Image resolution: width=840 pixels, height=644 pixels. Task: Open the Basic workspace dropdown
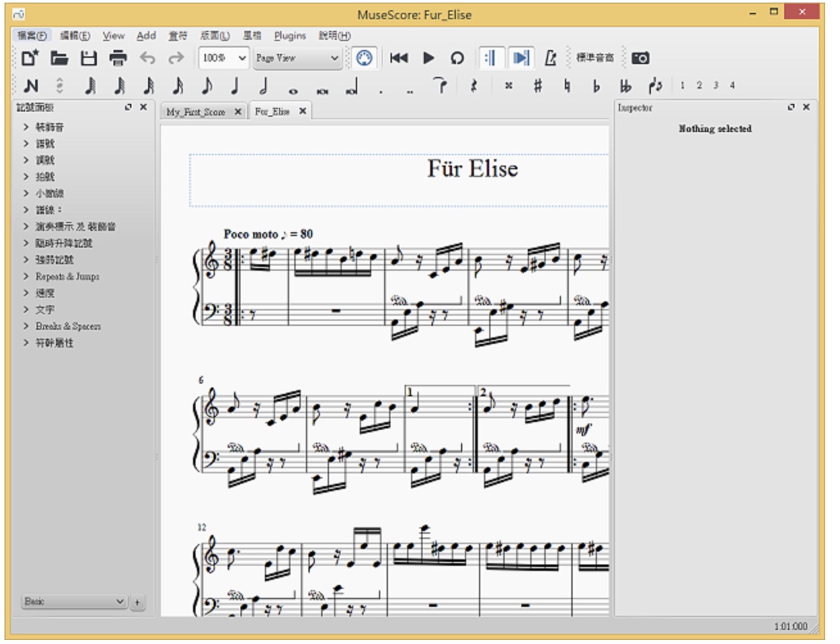pyautogui.click(x=74, y=602)
